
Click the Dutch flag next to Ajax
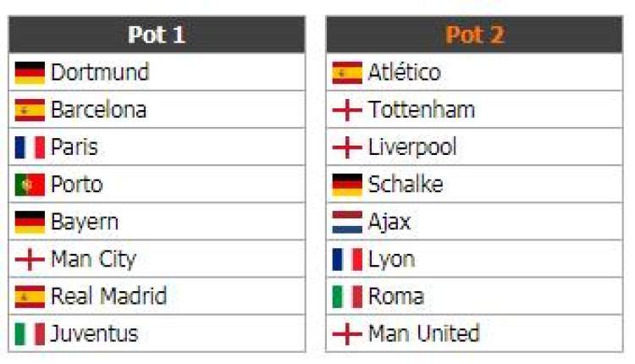pyautogui.click(x=347, y=222)
